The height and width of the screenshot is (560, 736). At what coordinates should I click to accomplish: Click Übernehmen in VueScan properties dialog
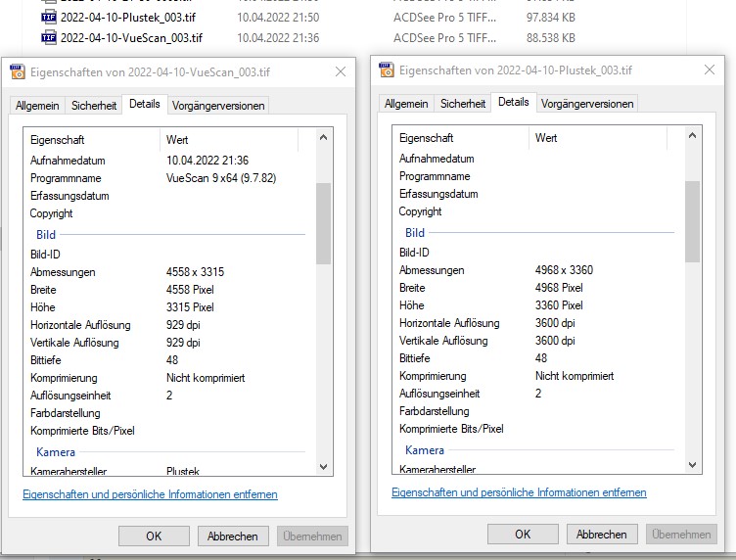click(x=312, y=537)
